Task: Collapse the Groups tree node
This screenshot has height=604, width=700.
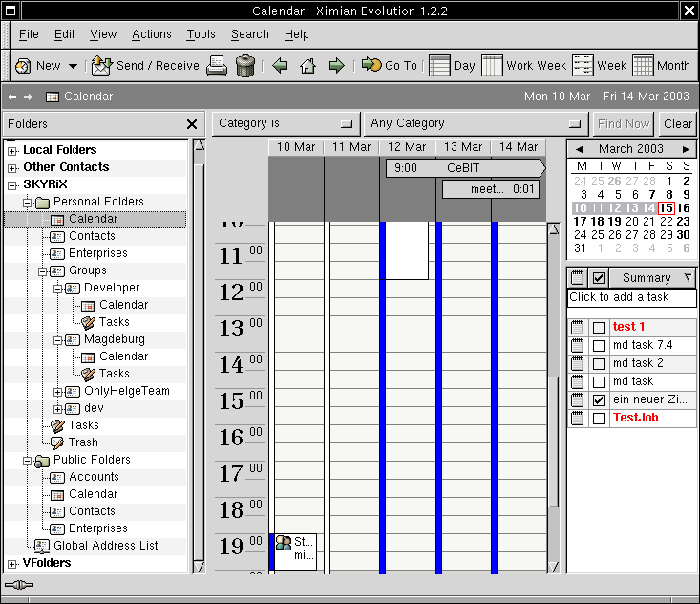Action: coord(43,271)
